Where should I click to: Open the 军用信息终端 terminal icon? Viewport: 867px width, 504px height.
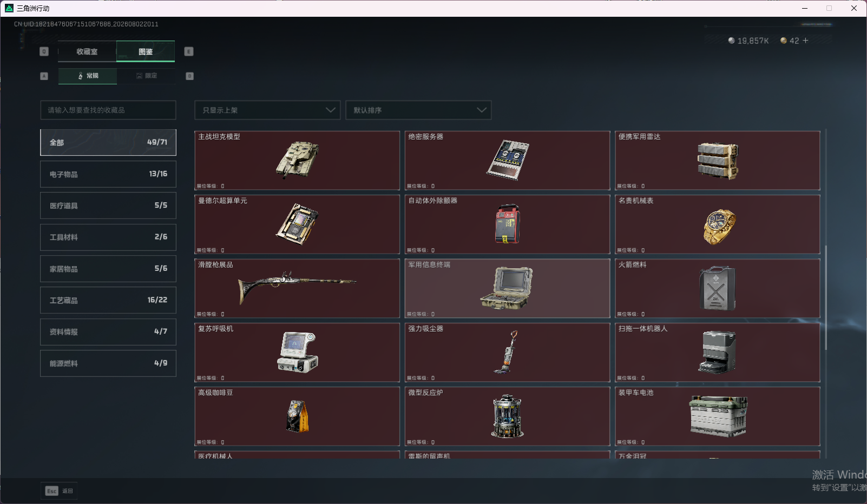click(x=507, y=288)
